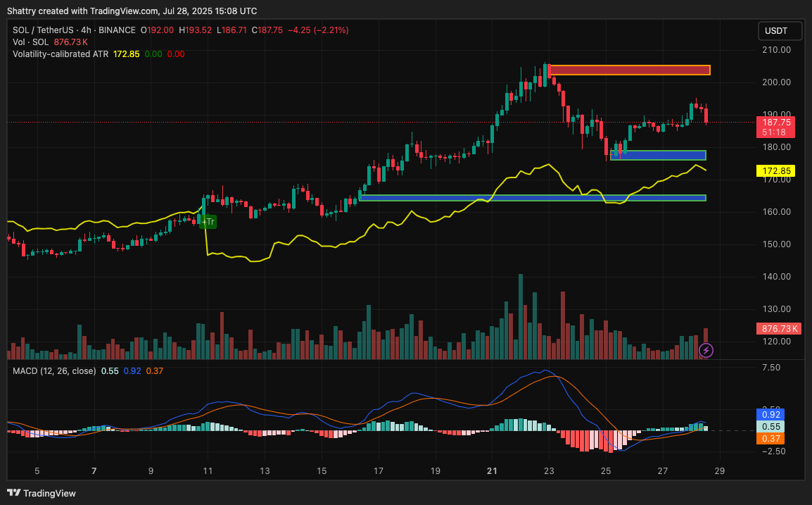812x505 pixels.
Task: Click the date label 21 on the time axis
Action: point(492,470)
